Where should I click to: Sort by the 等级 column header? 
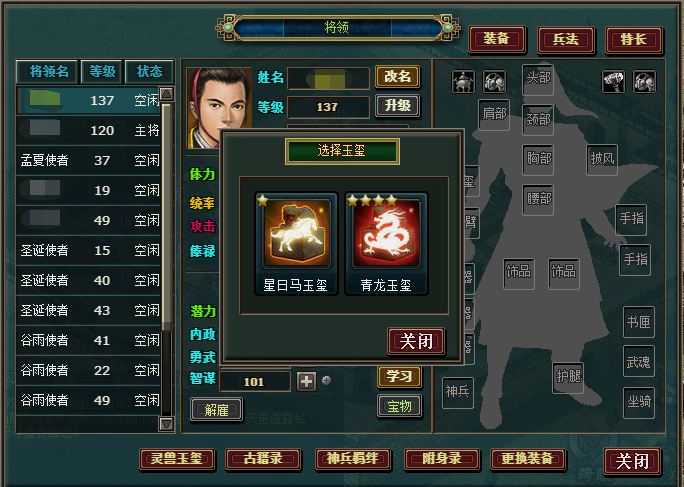coord(102,71)
